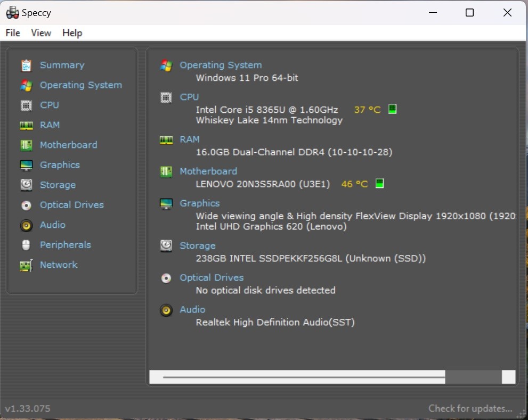528x420 pixels.
Task: Switch to the CPU section in sidebar
Action: click(x=50, y=105)
